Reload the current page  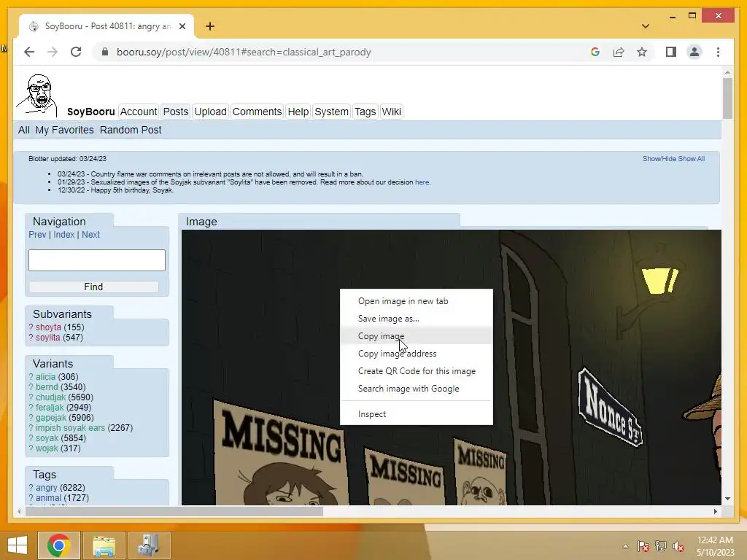click(x=76, y=52)
